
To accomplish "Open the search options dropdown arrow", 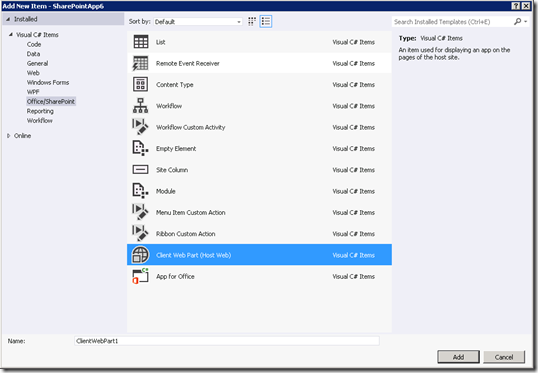I will (526, 22).
